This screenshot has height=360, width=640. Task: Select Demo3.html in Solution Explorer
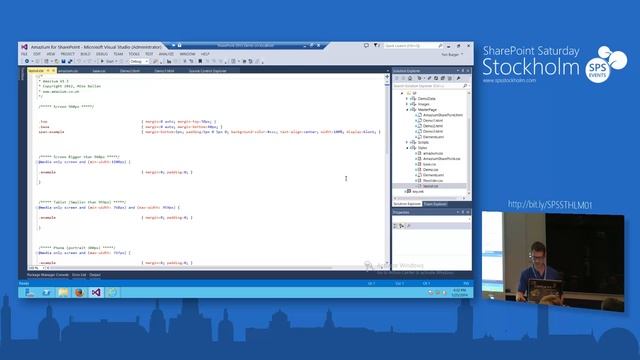(433, 131)
